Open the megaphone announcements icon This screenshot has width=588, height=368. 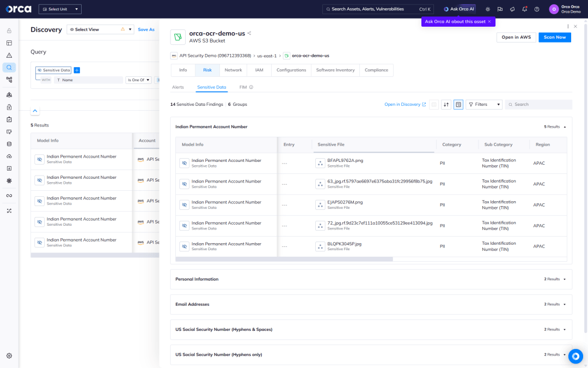pos(512,9)
